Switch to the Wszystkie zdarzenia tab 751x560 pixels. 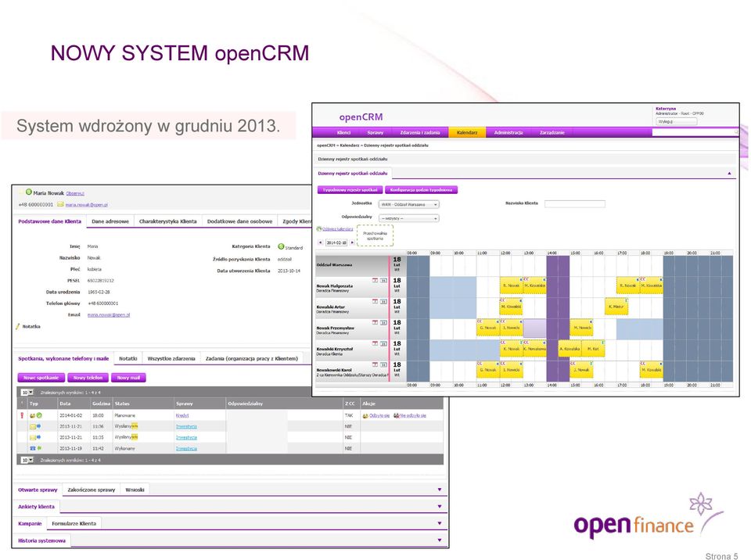pos(171,358)
